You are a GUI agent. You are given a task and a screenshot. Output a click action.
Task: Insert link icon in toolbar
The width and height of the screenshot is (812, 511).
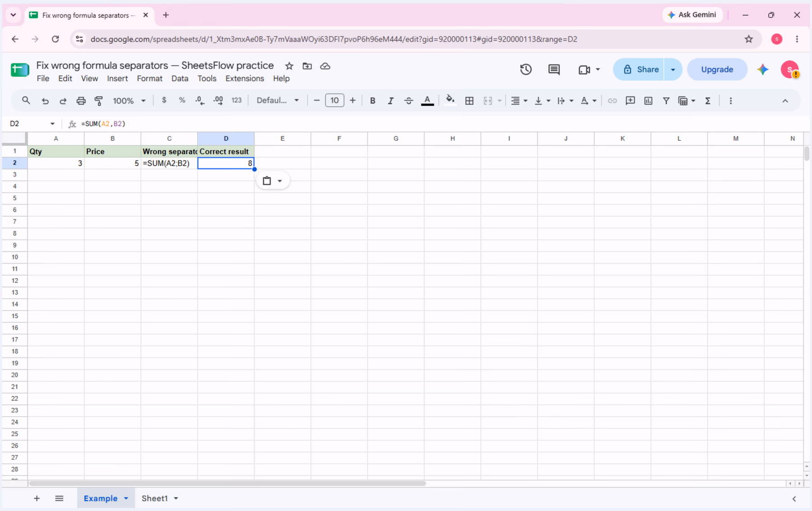612,101
